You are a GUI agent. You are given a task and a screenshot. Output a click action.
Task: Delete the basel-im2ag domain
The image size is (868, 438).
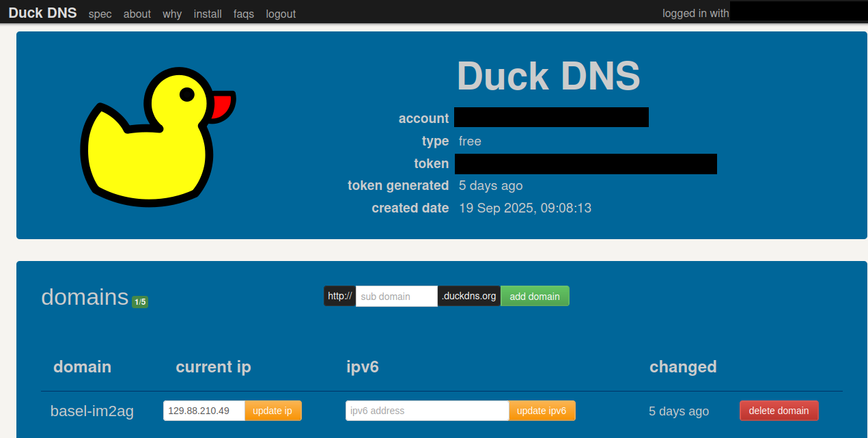(779, 411)
